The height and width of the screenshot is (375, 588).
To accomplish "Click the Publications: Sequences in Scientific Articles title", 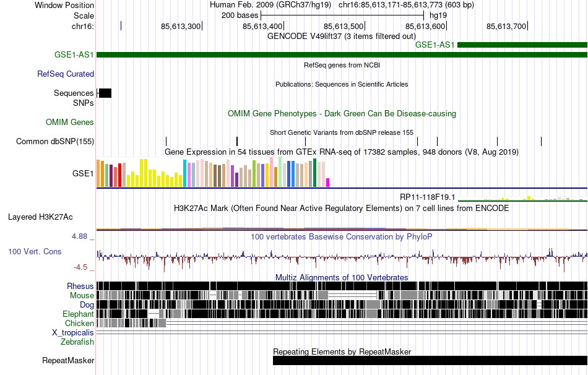I will coord(342,84).
